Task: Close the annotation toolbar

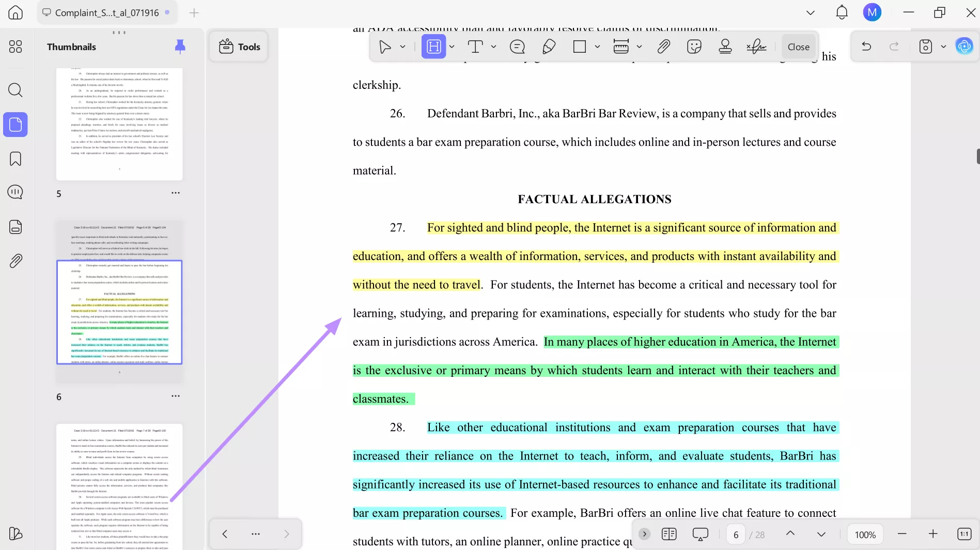Action: 798,46
